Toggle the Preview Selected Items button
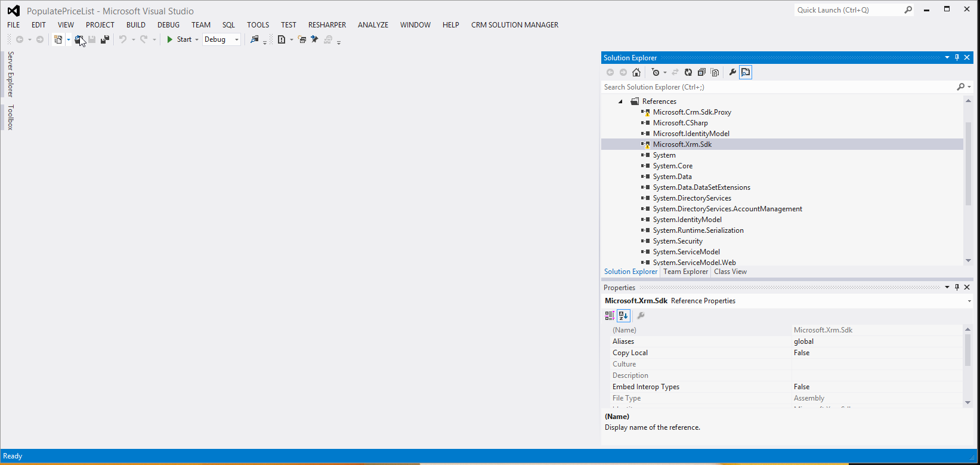The width and height of the screenshot is (980, 465). [x=746, y=72]
